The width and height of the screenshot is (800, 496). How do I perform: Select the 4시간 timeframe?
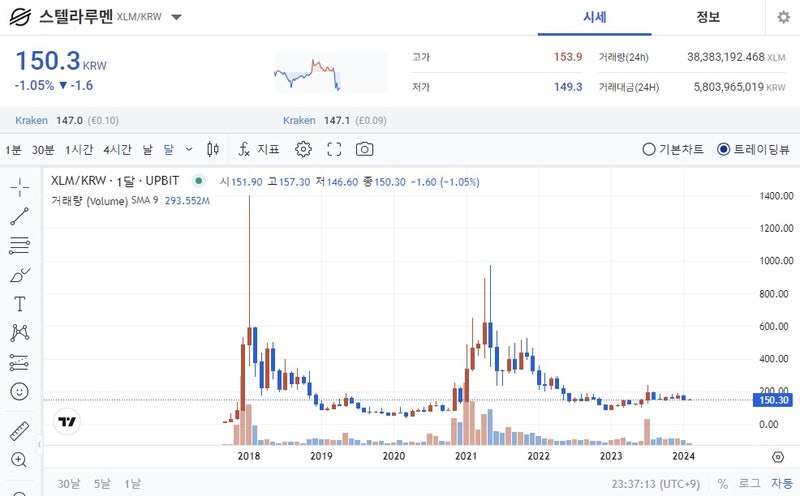coord(117,150)
